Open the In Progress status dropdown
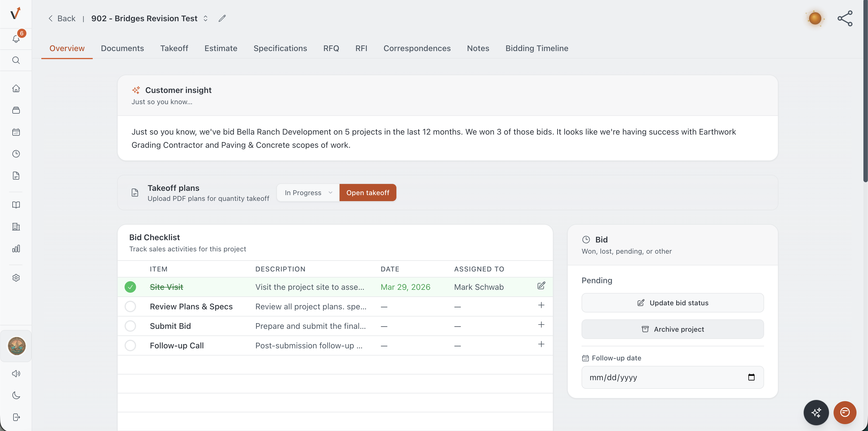 308,193
